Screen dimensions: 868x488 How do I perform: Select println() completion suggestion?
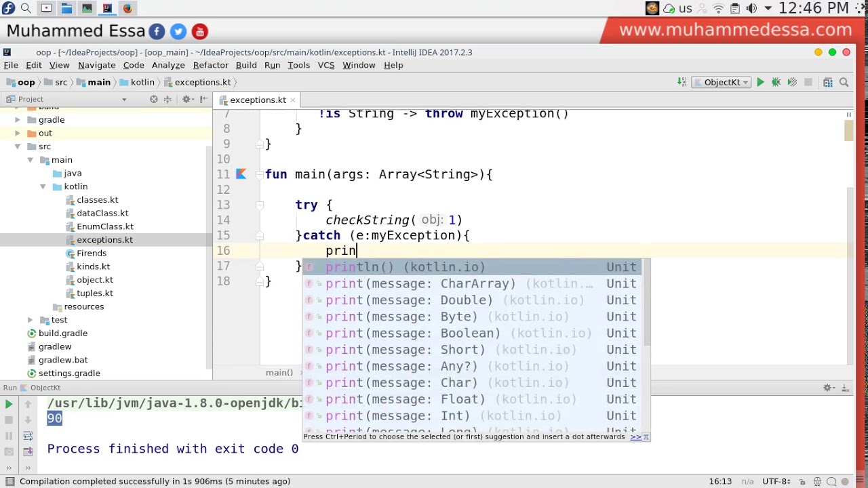(x=472, y=267)
